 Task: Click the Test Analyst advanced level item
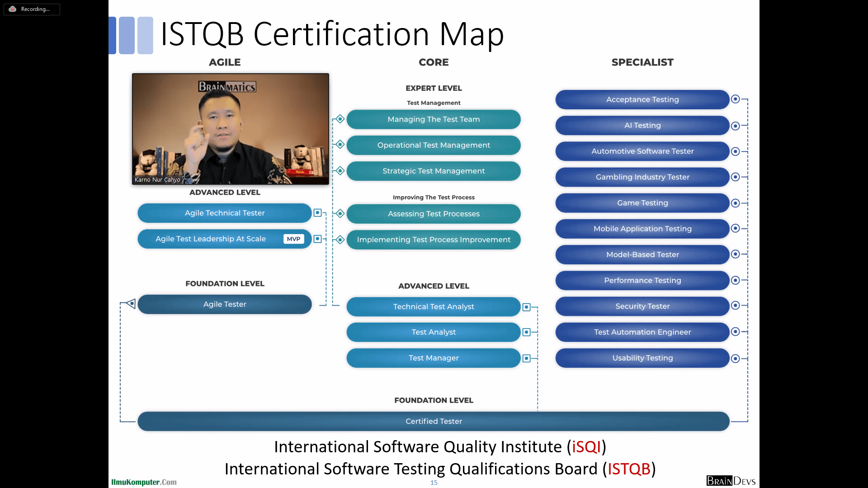[433, 333]
